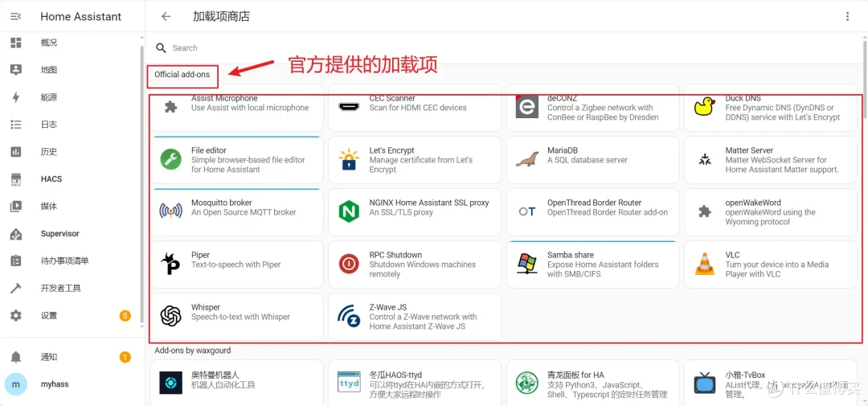Click the myhass username label
The image size is (868, 406).
55,383
